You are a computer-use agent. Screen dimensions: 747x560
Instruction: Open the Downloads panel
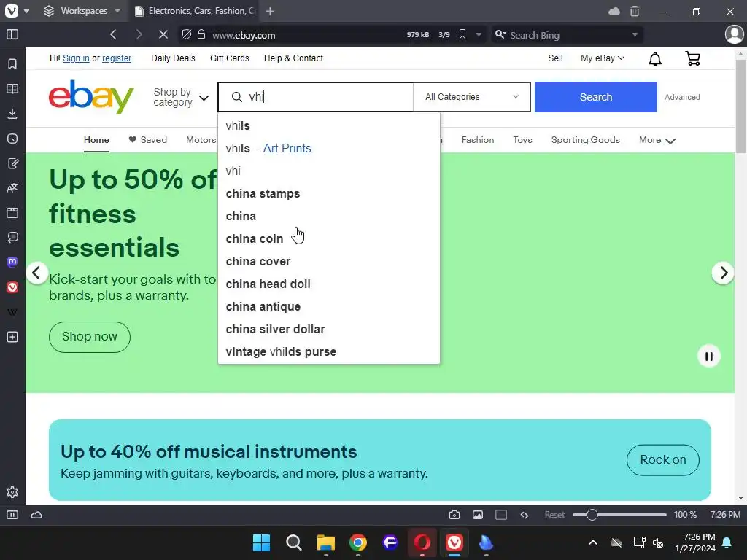[12, 113]
